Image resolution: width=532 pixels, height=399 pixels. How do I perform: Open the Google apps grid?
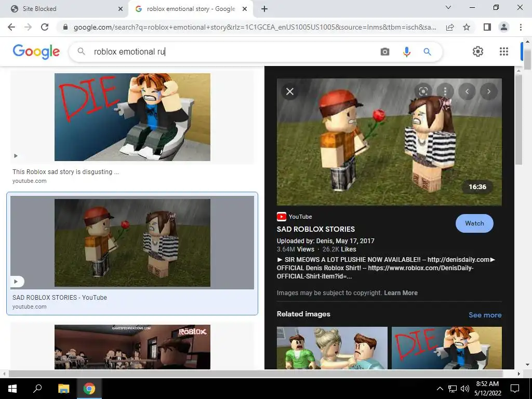pyautogui.click(x=504, y=51)
